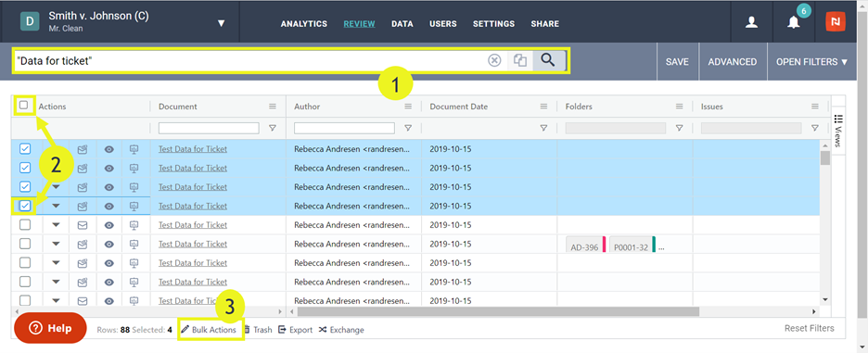This screenshot has height=353, width=868.
Task: Open the DATA menu
Action: point(402,24)
